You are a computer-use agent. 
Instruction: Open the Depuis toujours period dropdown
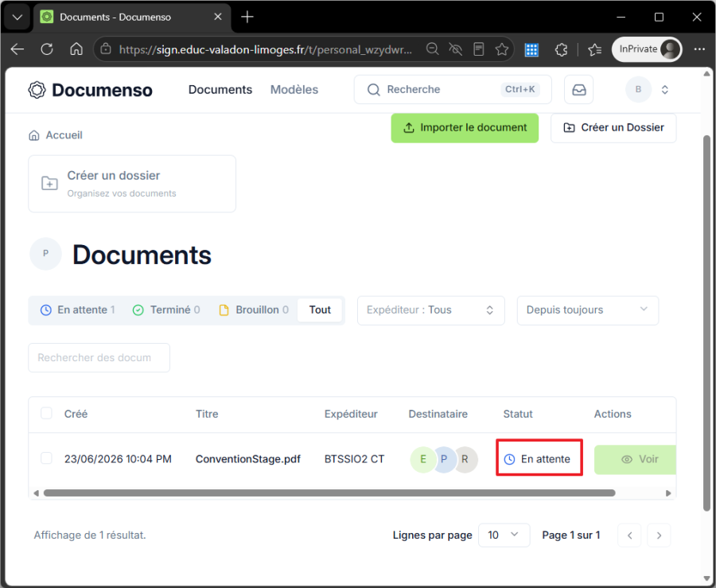(587, 310)
